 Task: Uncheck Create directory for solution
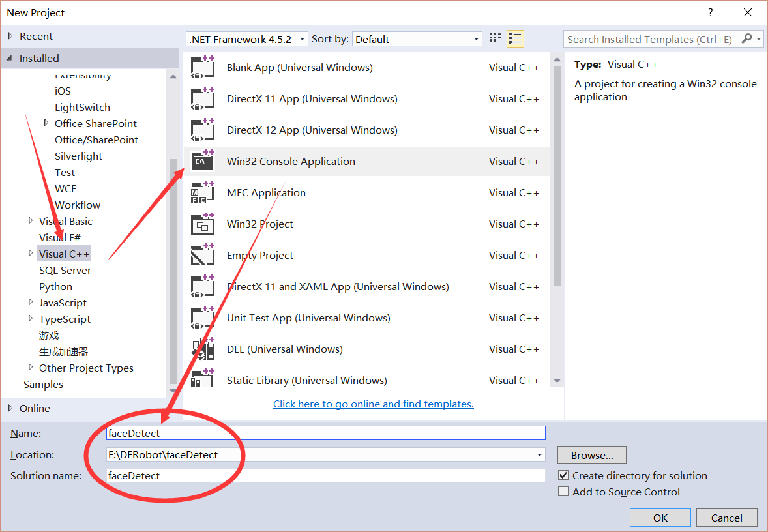point(563,475)
